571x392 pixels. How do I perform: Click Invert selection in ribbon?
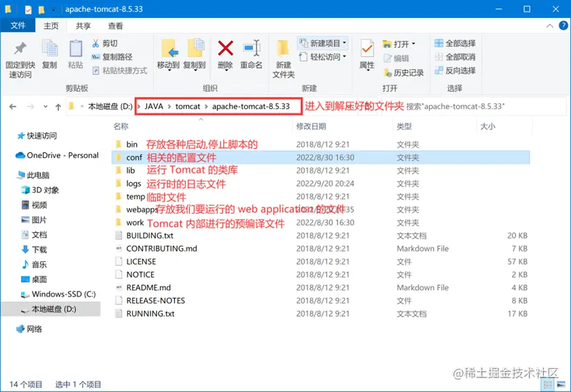(x=455, y=71)
